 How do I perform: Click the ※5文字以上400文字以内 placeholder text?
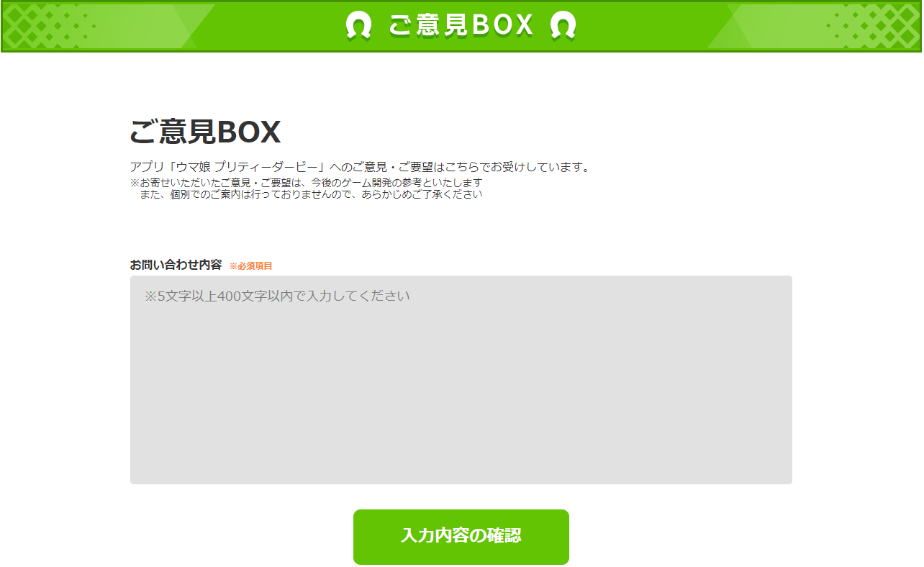click(x=277, y=296)
